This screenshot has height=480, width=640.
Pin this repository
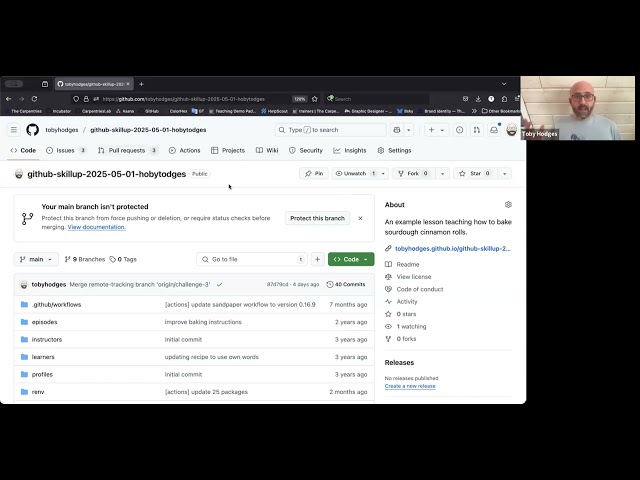pyautogui.click(x=314, y=173)
